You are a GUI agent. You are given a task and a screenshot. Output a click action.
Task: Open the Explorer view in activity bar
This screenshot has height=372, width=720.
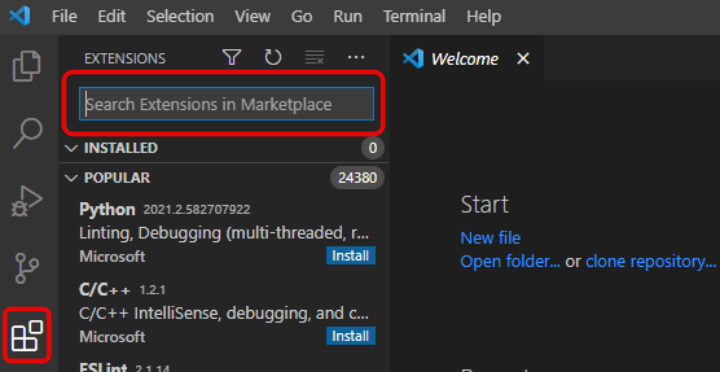(27, 67)
